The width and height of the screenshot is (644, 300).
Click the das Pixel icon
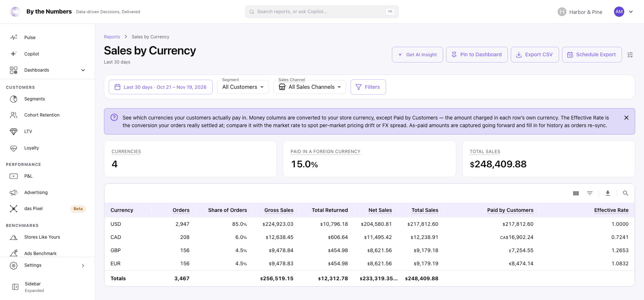tap(14, 209)
